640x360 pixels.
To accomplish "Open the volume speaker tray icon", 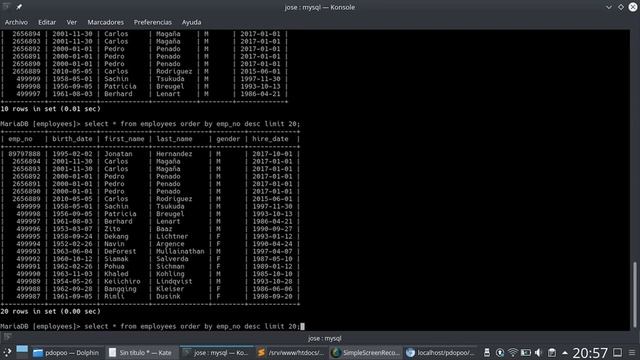I will [x=538, y=353].
